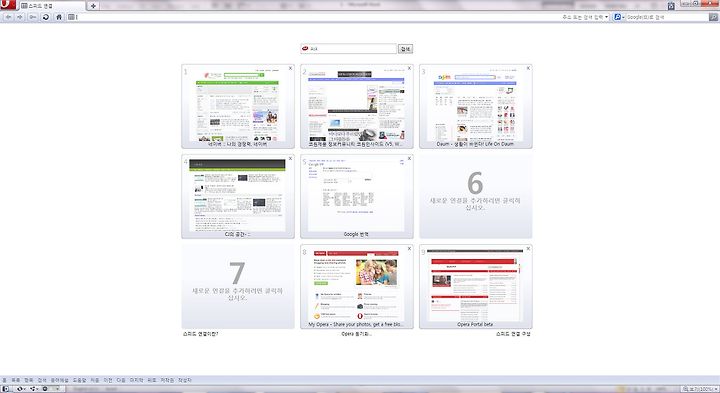The image size is (720, 393).
Task: Open Speed Dial 2 community site thumbnail
Action: [x=357, y=107]
